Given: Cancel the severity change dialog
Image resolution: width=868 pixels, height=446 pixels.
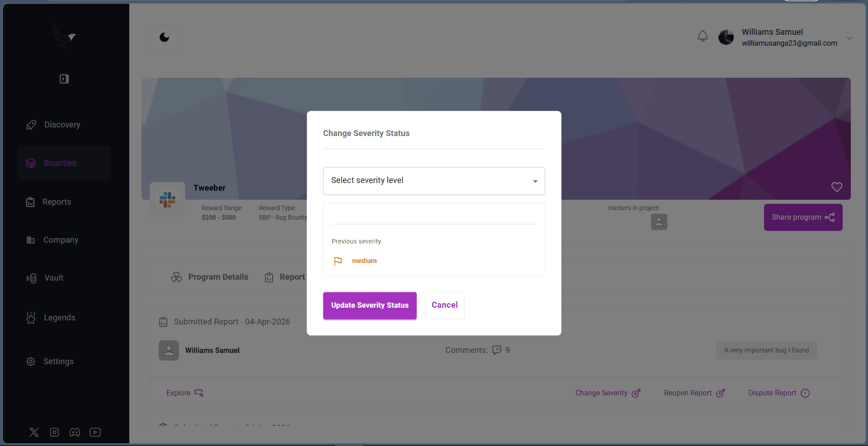Looking at the screenshot, I should tap(444, 305).
